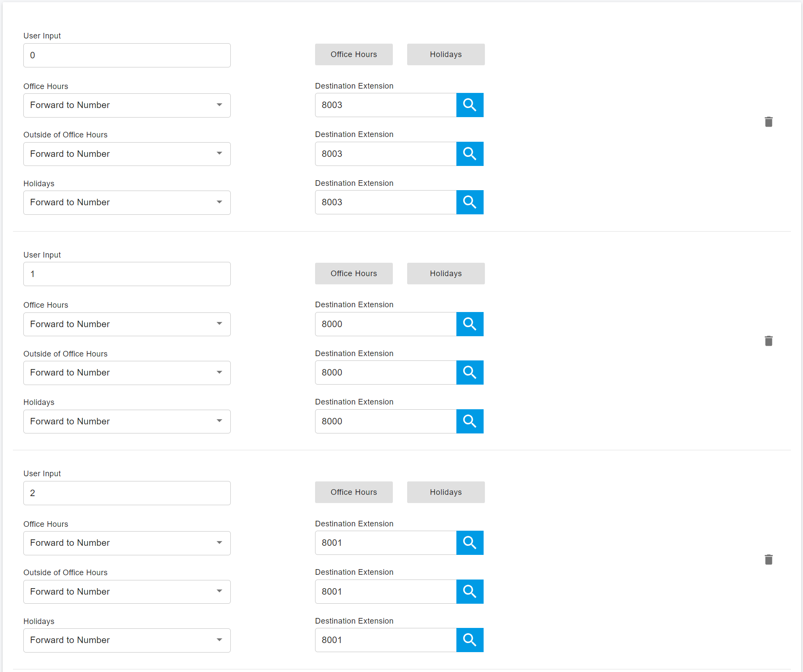803x672 pixels.
Task: Delete the menu entry for user input 1
Action: pos(768,341)
